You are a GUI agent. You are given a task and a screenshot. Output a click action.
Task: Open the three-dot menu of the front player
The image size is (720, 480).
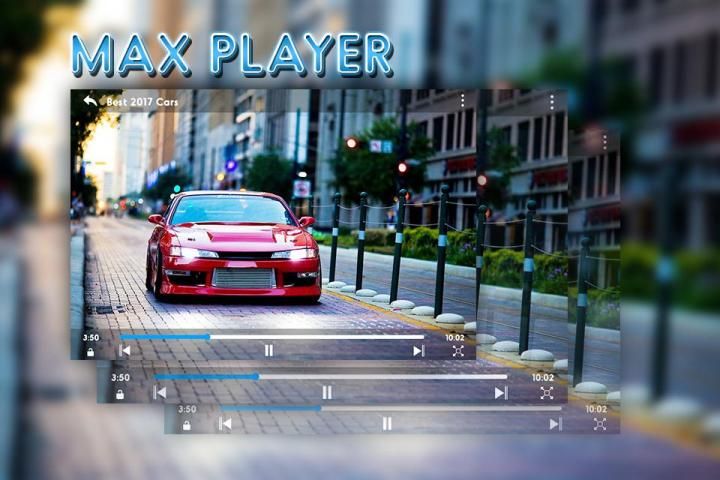(462, 101)
